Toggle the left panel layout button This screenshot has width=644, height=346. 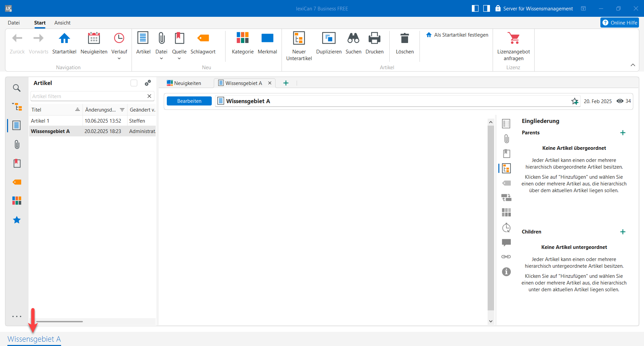click(475, 8)
